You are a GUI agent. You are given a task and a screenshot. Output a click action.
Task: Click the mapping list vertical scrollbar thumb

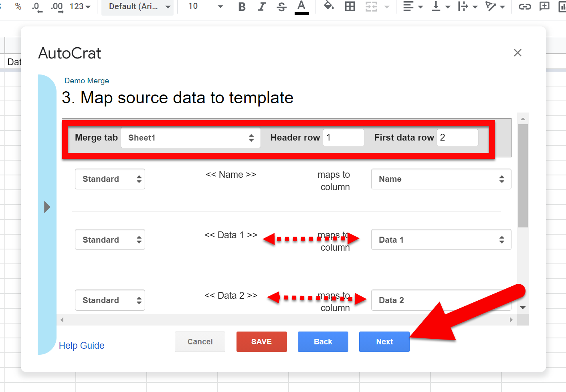pyautogui.click(x=523, y=176)
